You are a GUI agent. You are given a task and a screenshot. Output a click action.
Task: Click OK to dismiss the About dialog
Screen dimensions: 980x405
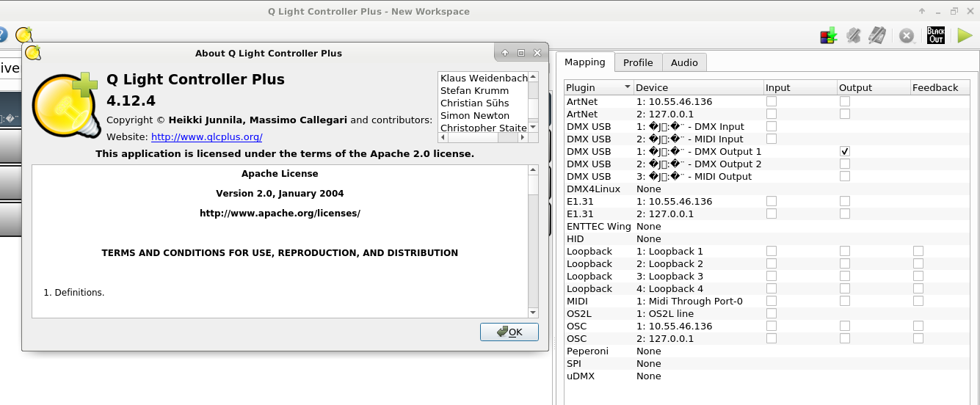509,332
